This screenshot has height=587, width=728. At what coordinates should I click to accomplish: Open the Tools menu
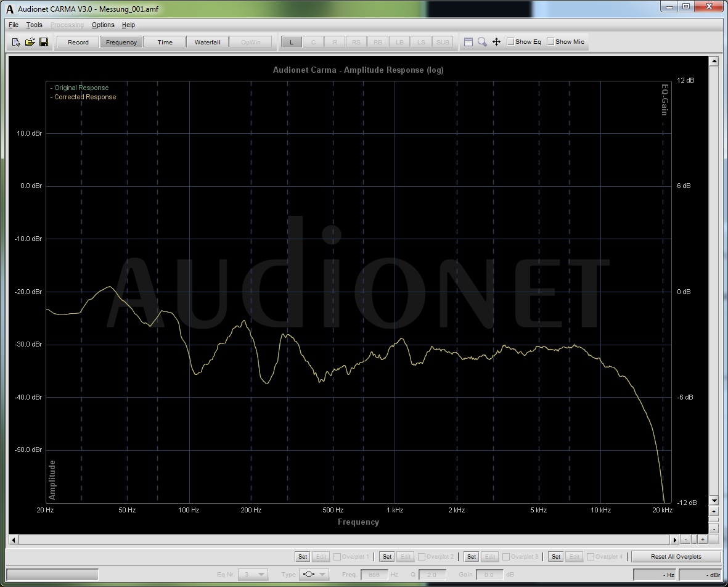point(34,25)
